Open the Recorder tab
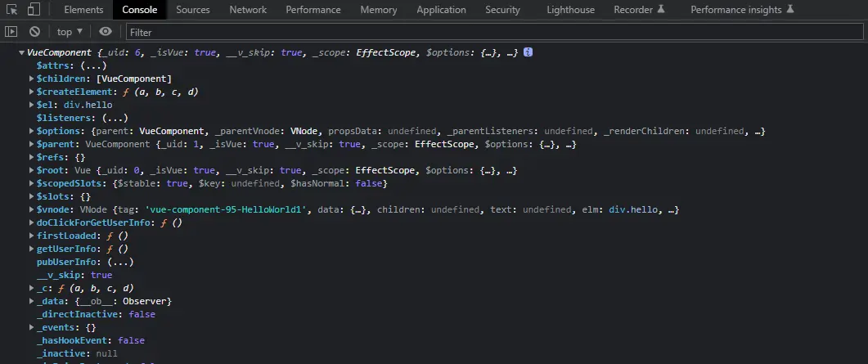Image resolution: width=868 pixels, height=364 pixels. (x=639, y=9)
